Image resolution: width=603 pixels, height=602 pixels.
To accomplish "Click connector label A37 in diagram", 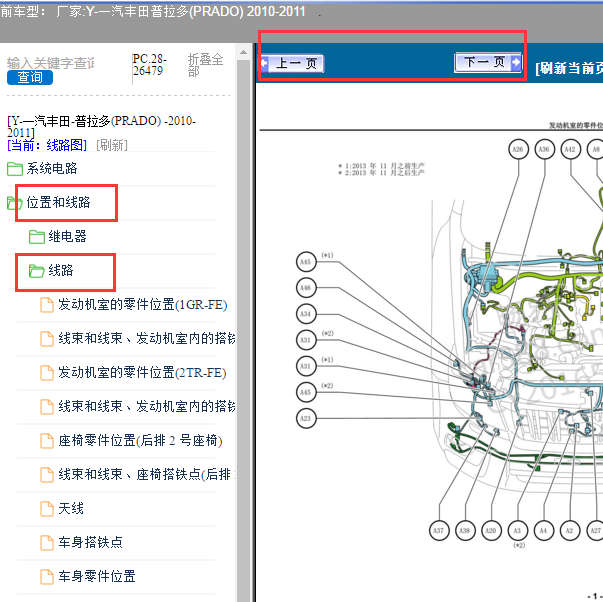I will click(439, 531).
